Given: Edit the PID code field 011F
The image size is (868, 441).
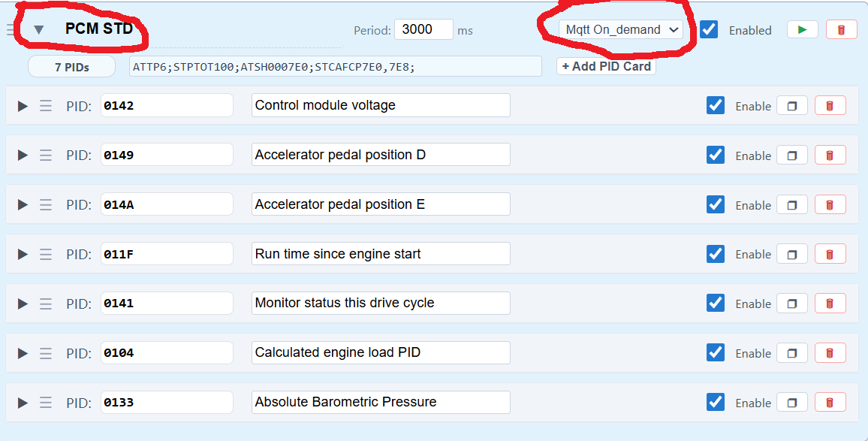Looking at the screenshot, I should pyautogui.click(x=167, y=254).
